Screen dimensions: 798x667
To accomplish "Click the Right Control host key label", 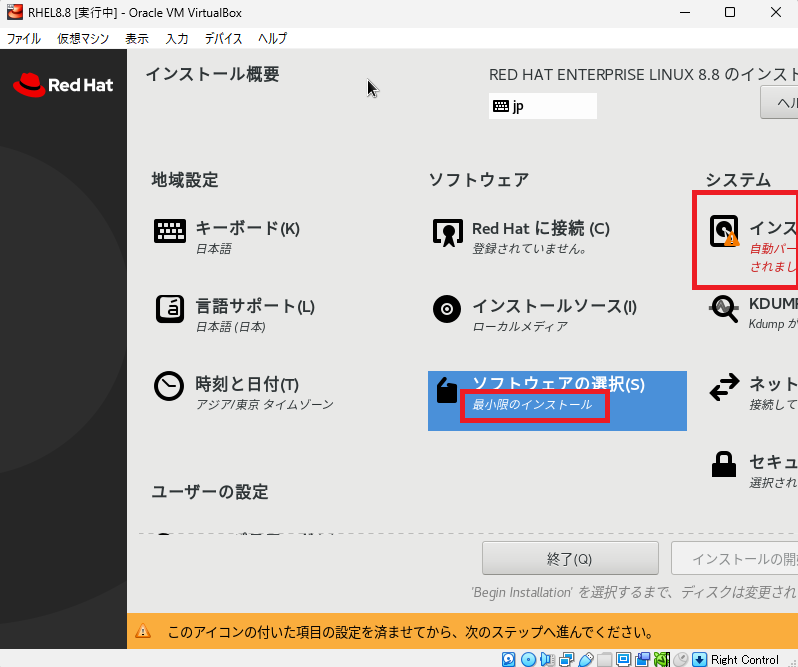I will pyautogui.click(x=745, y=659).
